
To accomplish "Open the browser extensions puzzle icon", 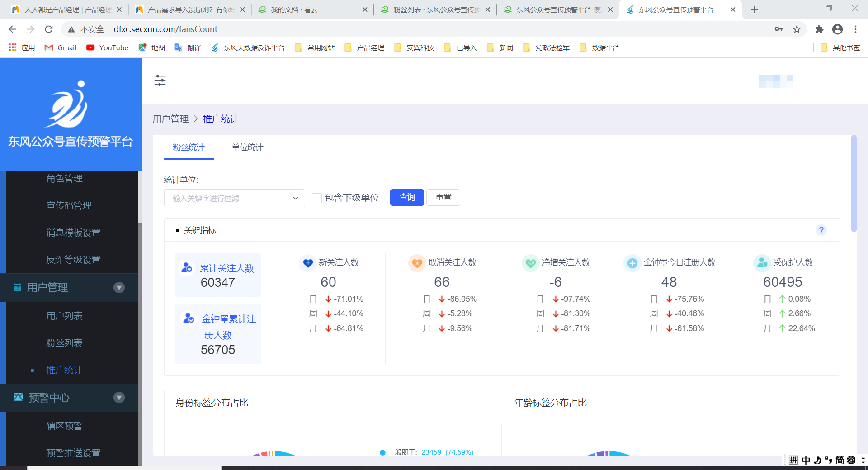I will 819,29.
